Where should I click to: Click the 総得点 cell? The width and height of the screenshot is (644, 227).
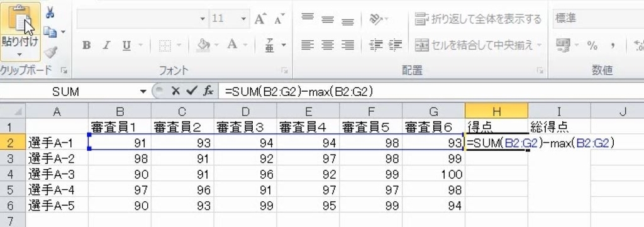pyautogui.click(x=559, y=127)
